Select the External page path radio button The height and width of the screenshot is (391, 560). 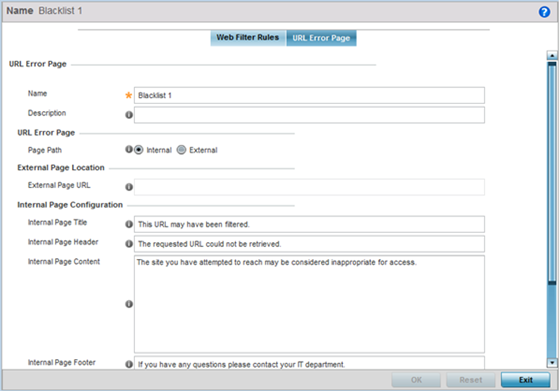coord(181,150)
